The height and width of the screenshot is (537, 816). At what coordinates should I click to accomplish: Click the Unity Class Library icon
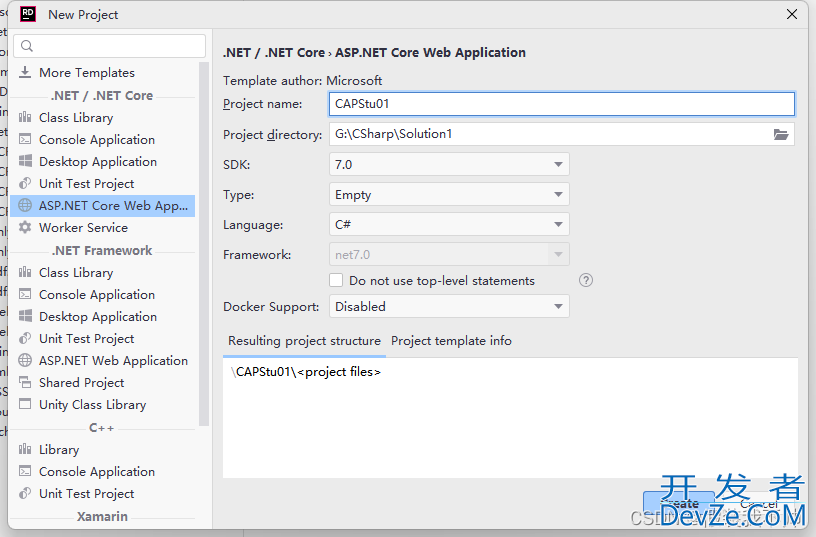tap(25, 404)
